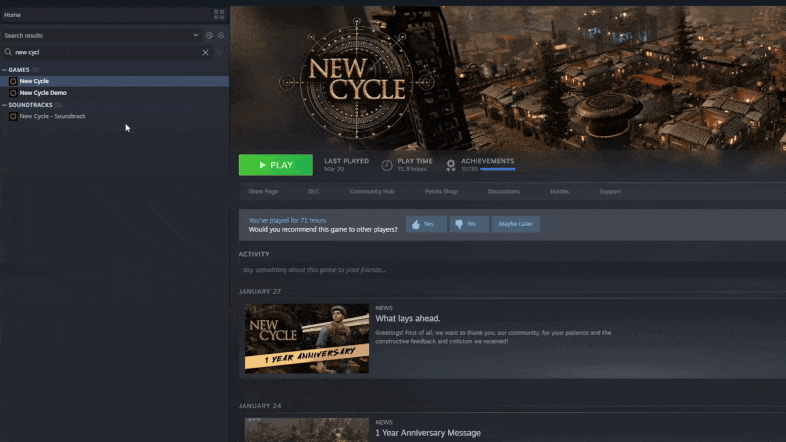Image resolution: width=786 pixels, height=442 pixels.
Task: Open the Points Shop tab
Action: pyautogui.click(x=441, y=191)
